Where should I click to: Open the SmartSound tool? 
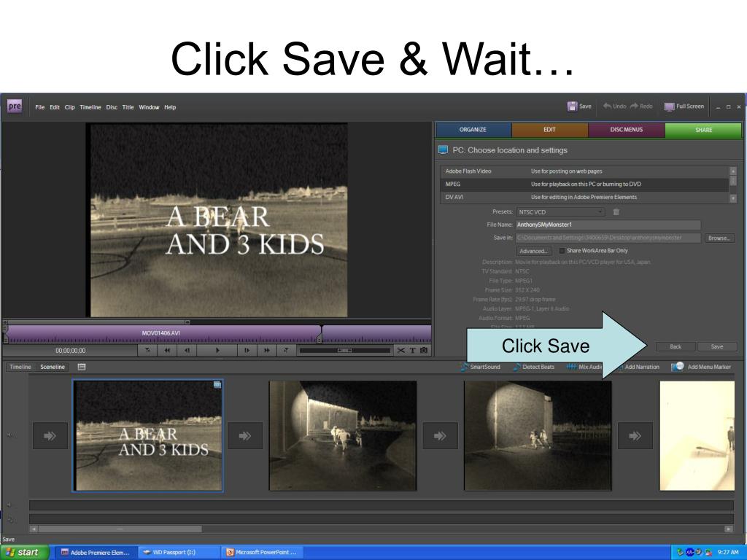point(480,367)
